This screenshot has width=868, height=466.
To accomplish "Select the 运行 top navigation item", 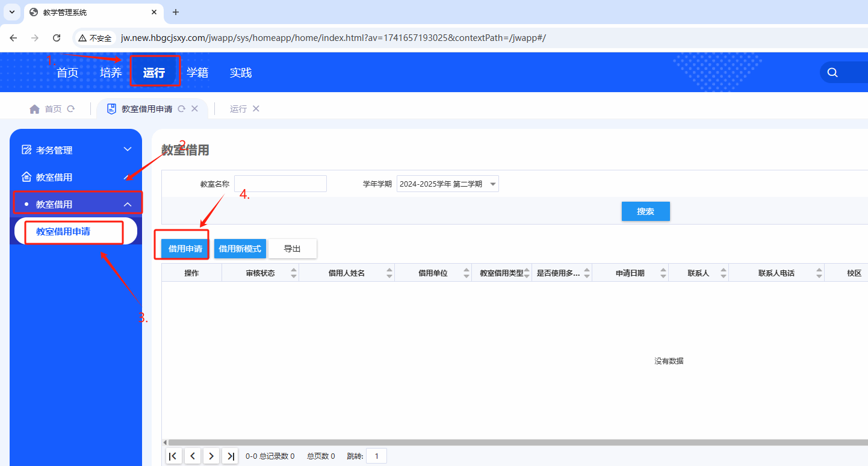I will click(x=154, y=73).
